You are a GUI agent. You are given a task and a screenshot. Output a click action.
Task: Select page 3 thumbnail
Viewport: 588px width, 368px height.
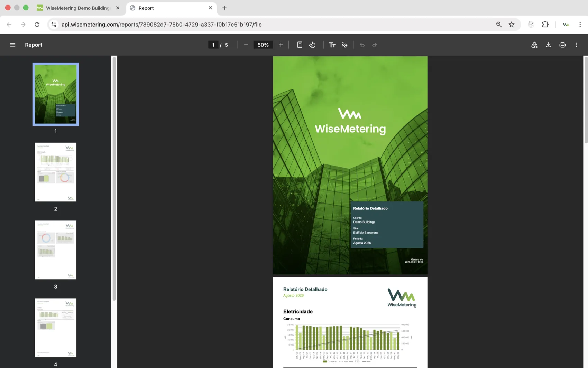[55, 250]
